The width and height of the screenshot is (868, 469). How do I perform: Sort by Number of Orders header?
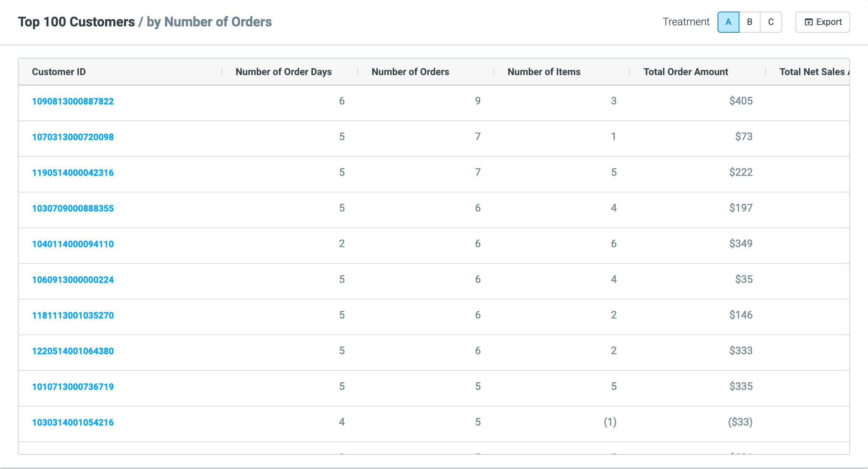[x=410, y=72]
